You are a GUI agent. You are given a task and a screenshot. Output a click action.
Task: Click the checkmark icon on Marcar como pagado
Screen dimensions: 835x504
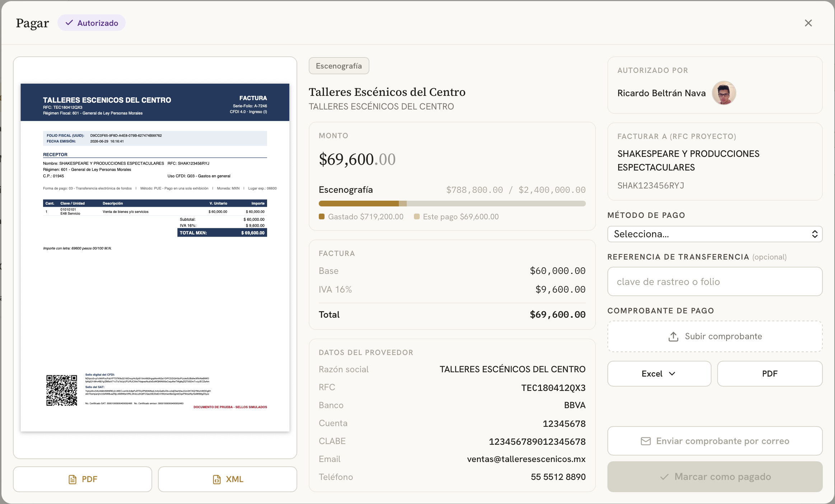(664, 477)
